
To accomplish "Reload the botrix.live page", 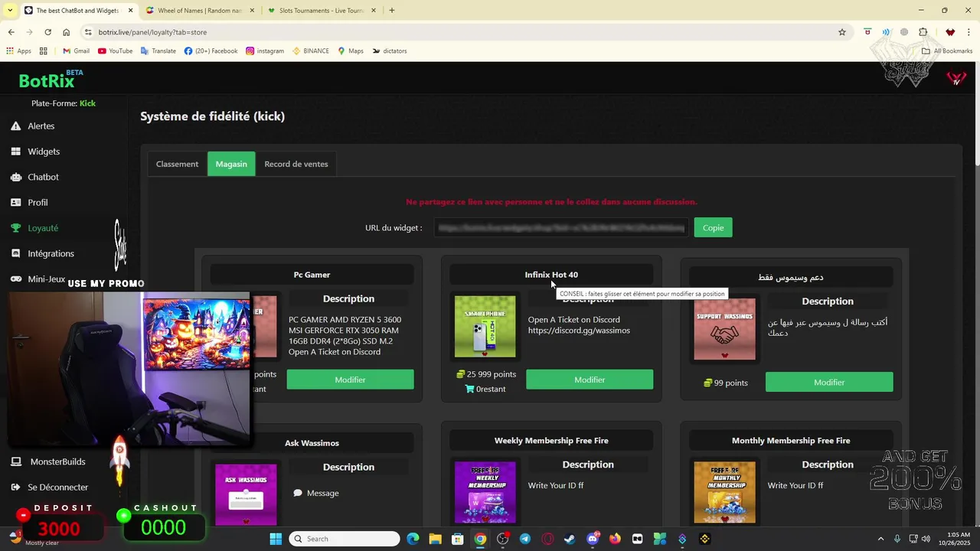I will 47,32.
